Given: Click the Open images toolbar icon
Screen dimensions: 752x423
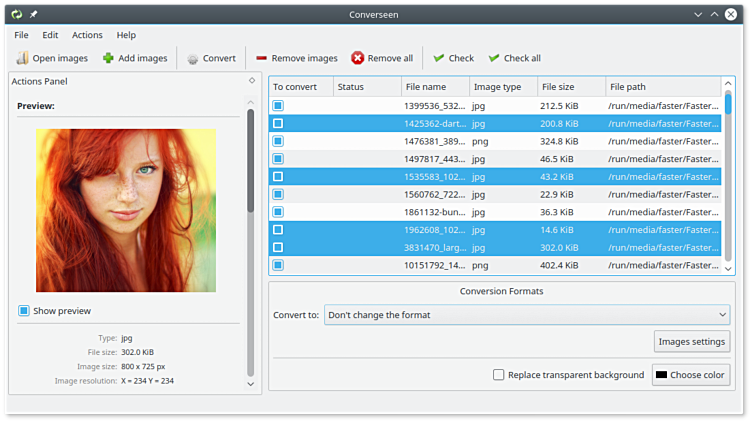Looking at the screenshot, I should point(22,58).
